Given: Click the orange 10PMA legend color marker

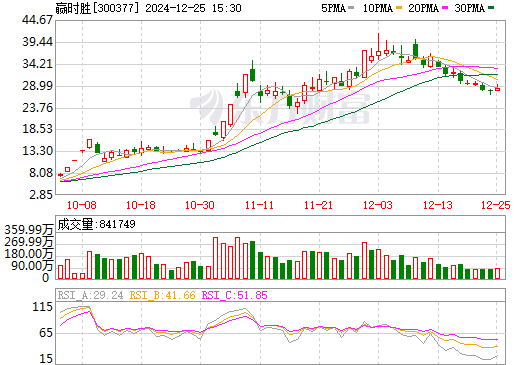Looking at the screenshot, I should 399,8.
